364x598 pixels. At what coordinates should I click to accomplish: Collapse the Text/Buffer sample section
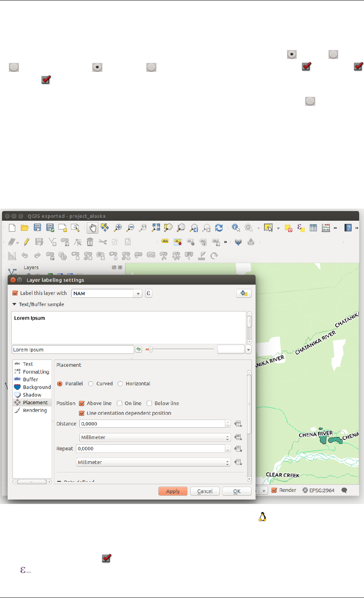(15, 305)
